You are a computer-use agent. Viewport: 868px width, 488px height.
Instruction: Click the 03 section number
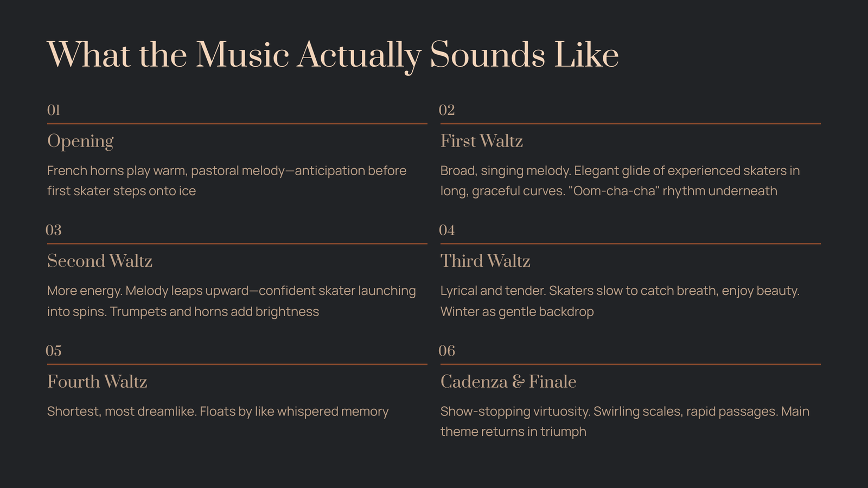coord(53,230)
